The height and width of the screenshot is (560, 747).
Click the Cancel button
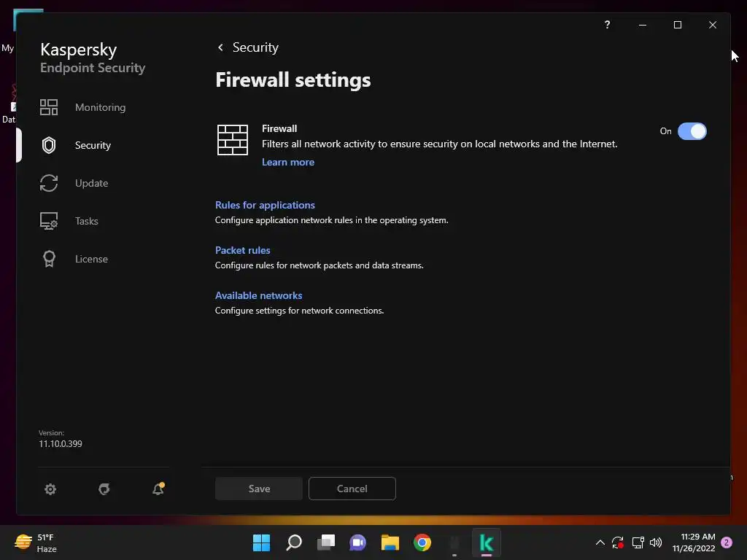[x=352, y=489]
